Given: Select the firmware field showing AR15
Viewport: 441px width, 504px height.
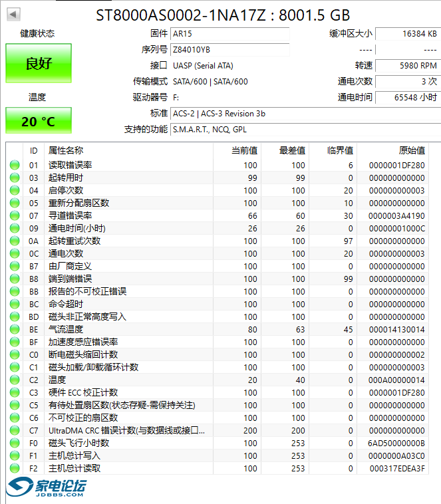Looking at the screenshot, I should [229, 34].
